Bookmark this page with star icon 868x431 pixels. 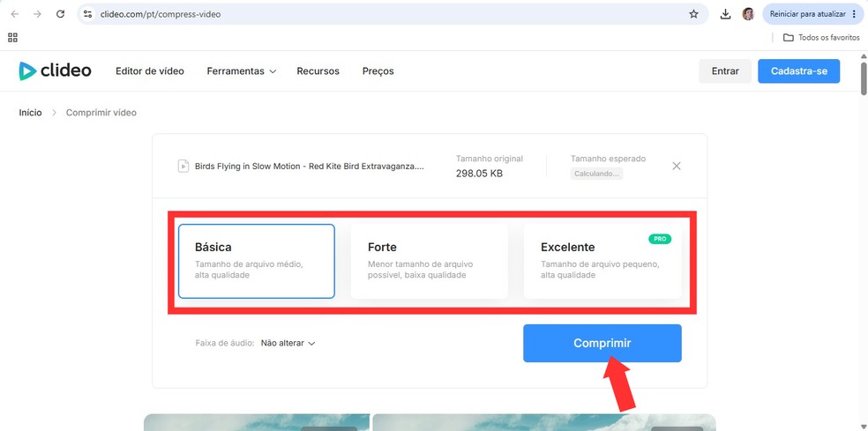[693, 14]
